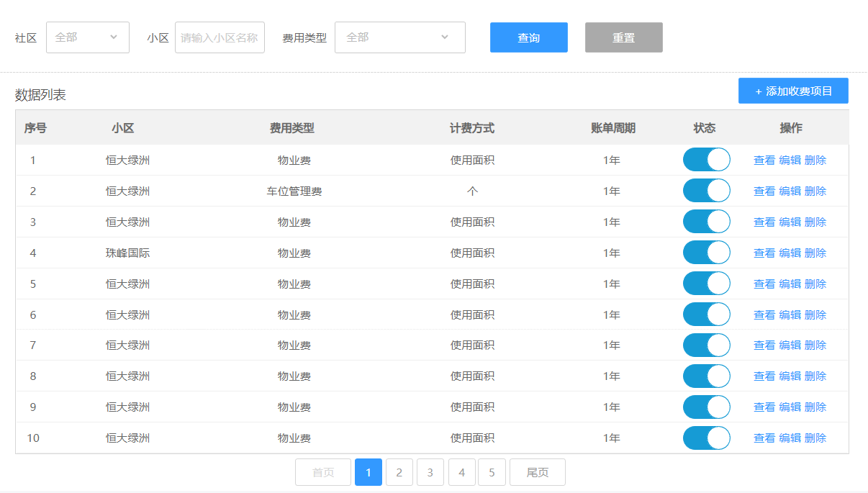The height and width of the screenshot is (493, 868).
Task: Toggle the status switch in row 1
Action: click(706, 160)
